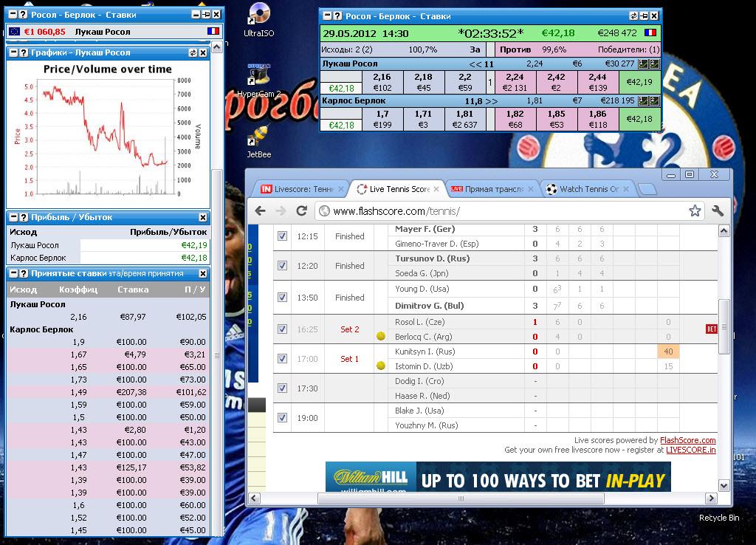Click the help icon in right Ставки window title

337,16
